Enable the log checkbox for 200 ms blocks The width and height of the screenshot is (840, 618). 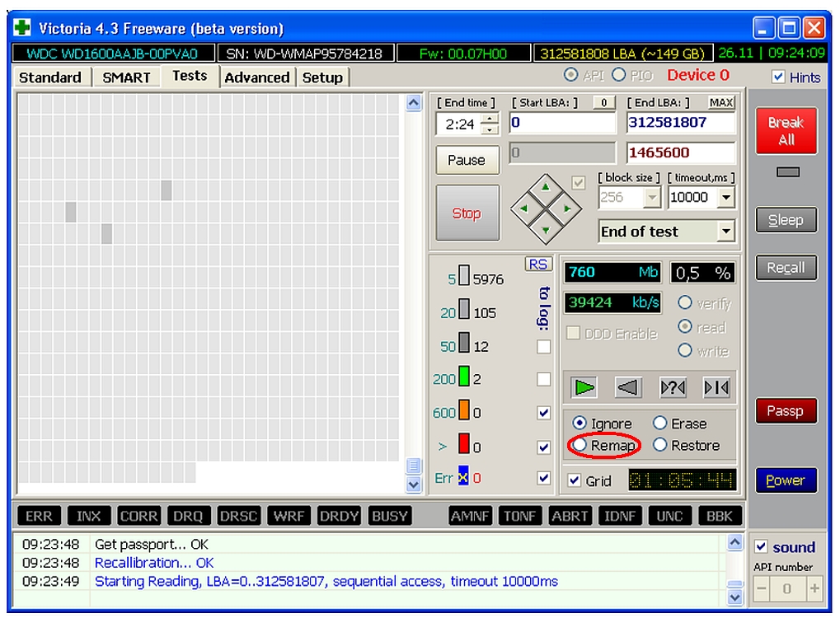click(544, 379)
